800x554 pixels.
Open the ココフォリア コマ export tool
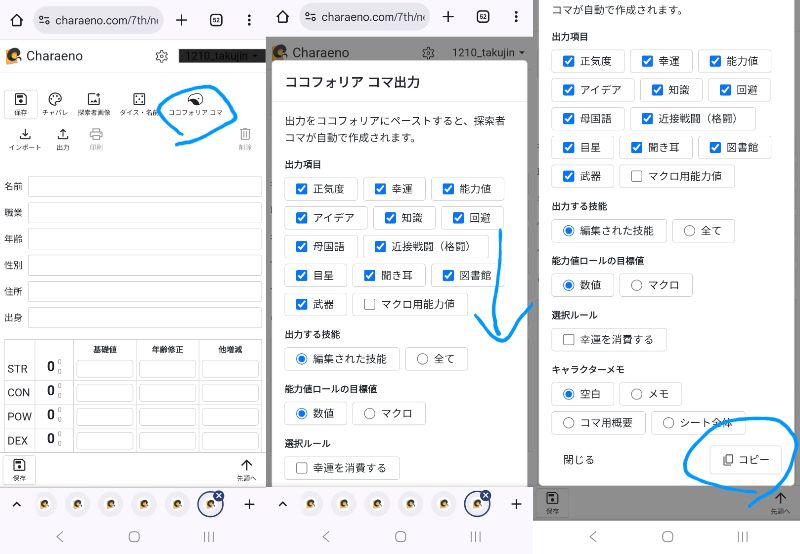196,104
